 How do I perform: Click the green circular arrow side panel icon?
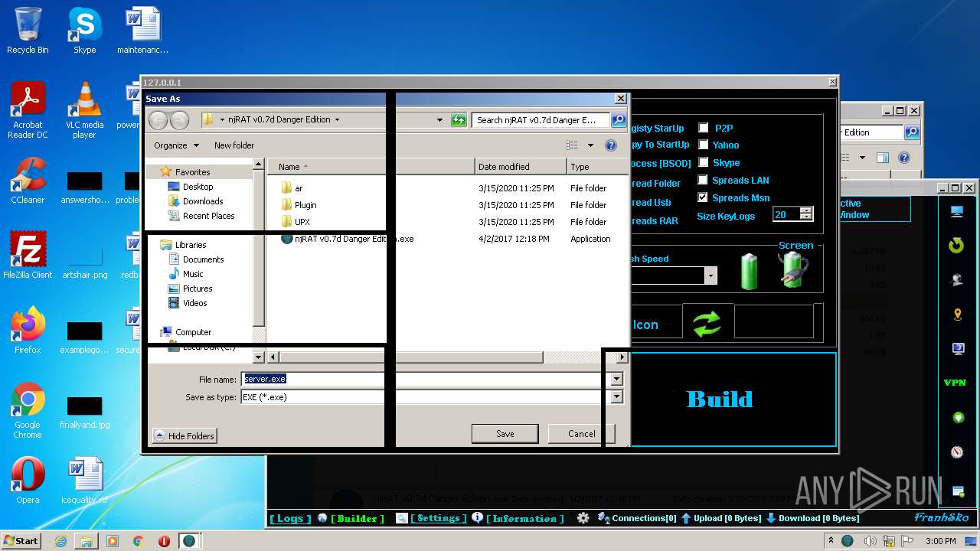coord(957,246)
